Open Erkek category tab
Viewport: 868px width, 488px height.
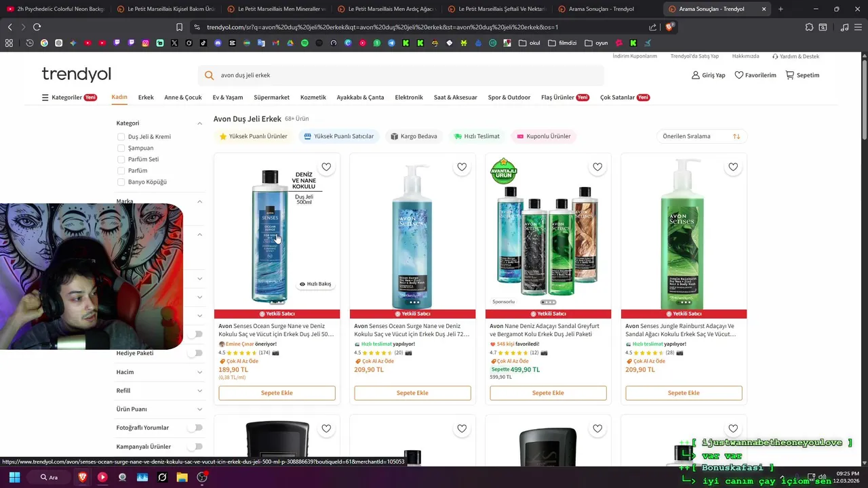tap(146, 98)
